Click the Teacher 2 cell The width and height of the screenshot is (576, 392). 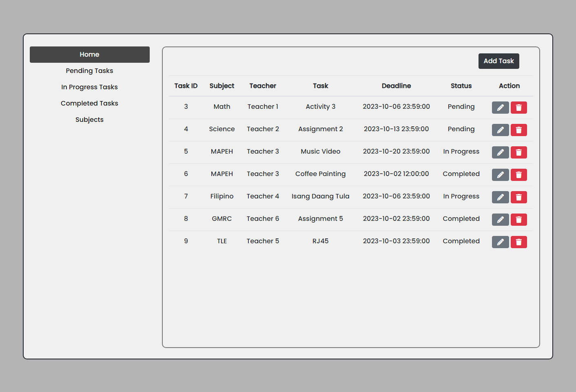pos(263,129)
